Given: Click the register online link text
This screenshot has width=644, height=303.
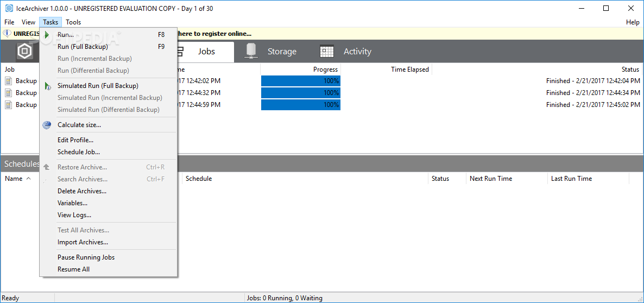Looking at the screenshot, I should click(215, 34).
